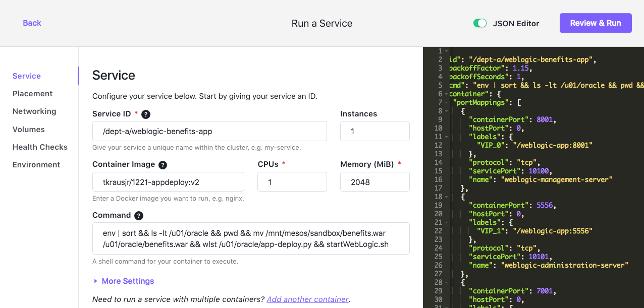Click the "weblogic-management-server" name line

tap(540, 180)
